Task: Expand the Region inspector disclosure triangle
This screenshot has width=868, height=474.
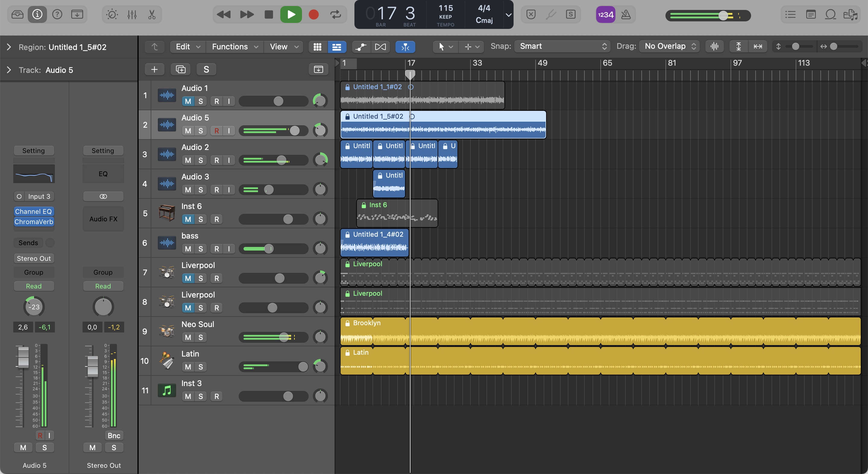Action: click(x=9, y=47)
